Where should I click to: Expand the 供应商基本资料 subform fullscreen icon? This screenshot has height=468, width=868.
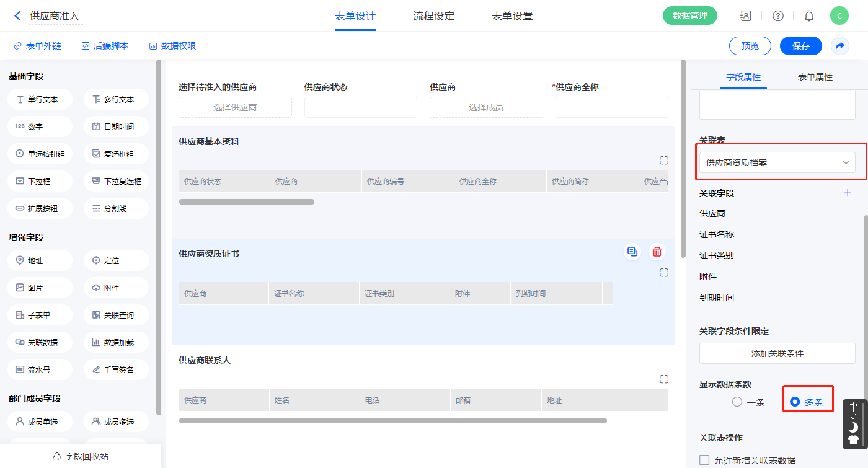[x=664, y=161]
